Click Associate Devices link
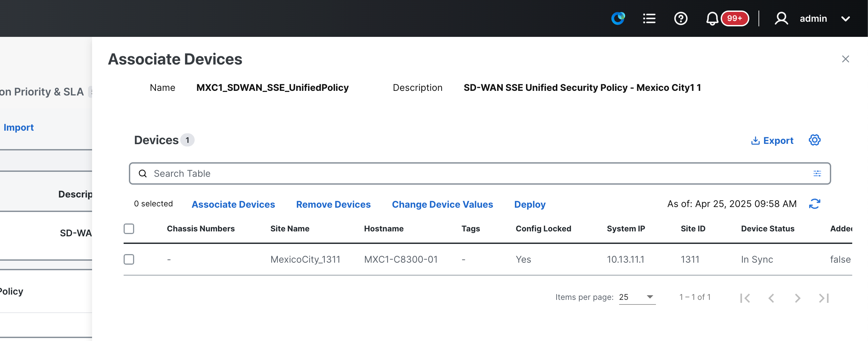Viewport: 868px width, 341px height. tap(233, 204)
